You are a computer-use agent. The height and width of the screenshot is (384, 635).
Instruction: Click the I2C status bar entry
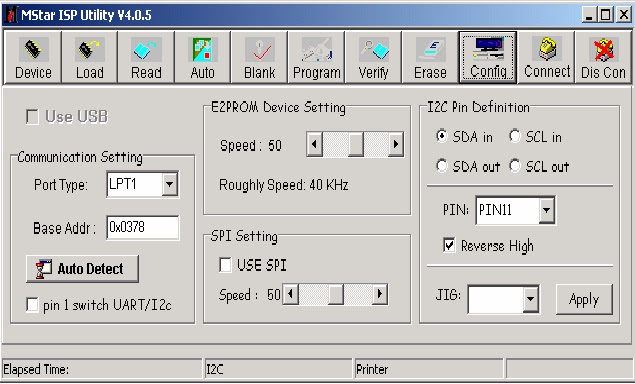pos(279,369)
